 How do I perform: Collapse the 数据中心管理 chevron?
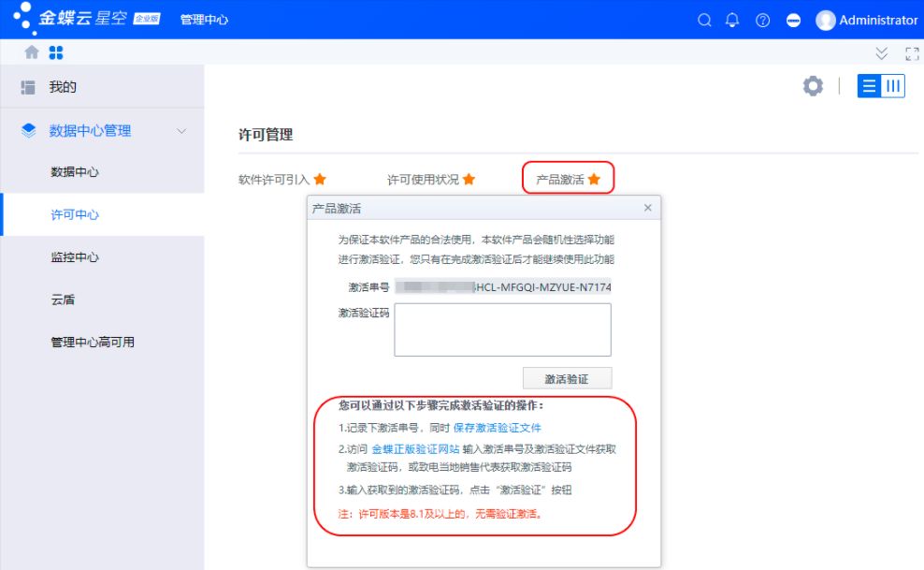click(x=181, y=131)
